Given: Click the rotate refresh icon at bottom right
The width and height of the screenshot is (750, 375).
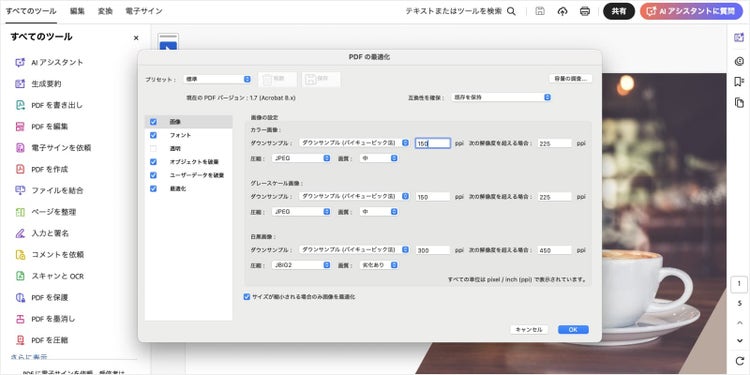Looking at the screenshot, I should [739, 360].
